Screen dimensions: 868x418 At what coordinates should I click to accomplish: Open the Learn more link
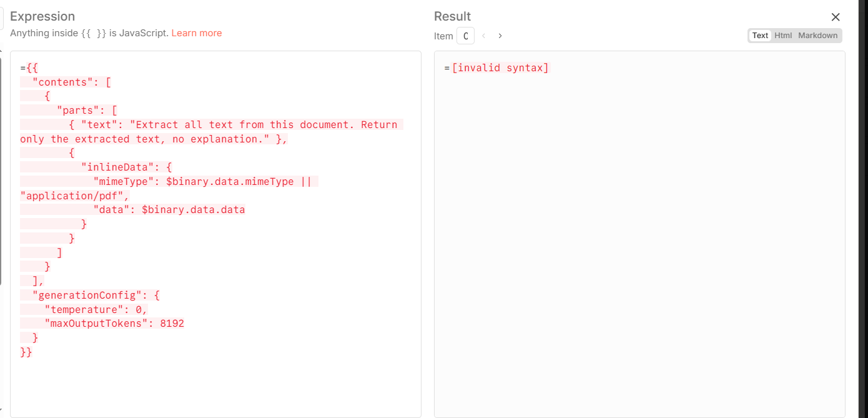point(197,33)
